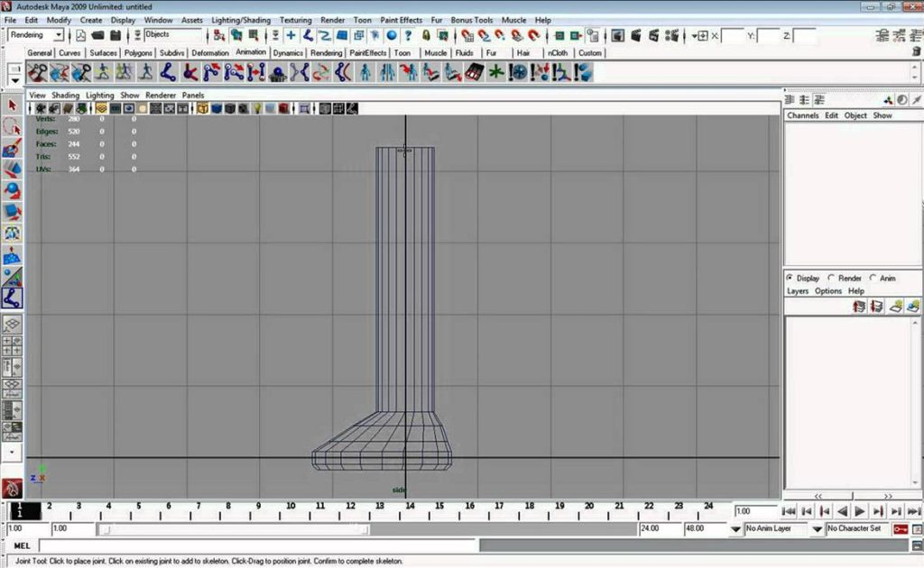Step forward one key with next-key button
The width and height of the screenshot is (924, 568).
click(x=878, y=511)
